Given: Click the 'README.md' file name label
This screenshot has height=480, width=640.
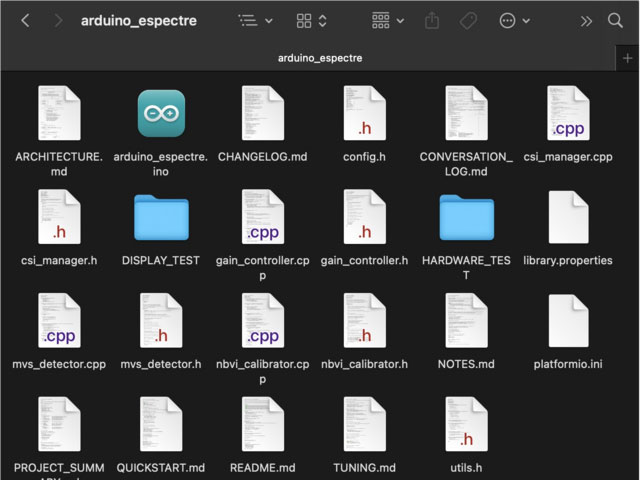Looking at the screenshot, I should [262, 468].
